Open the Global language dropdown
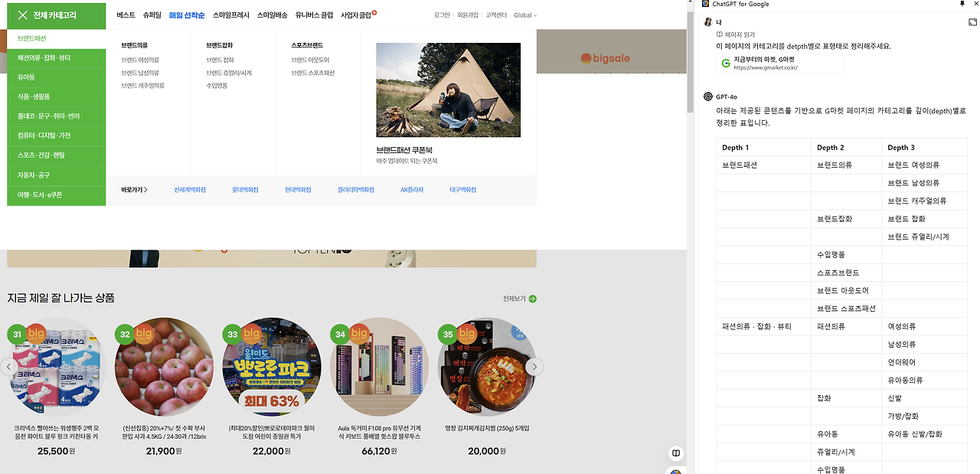This screenshot has height=474, width=980. [525, 15]
